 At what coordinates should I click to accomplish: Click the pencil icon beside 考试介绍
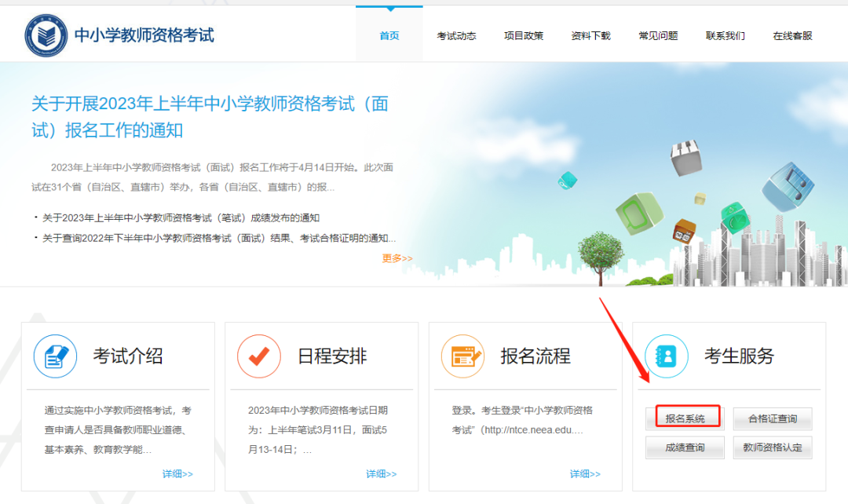54,355
